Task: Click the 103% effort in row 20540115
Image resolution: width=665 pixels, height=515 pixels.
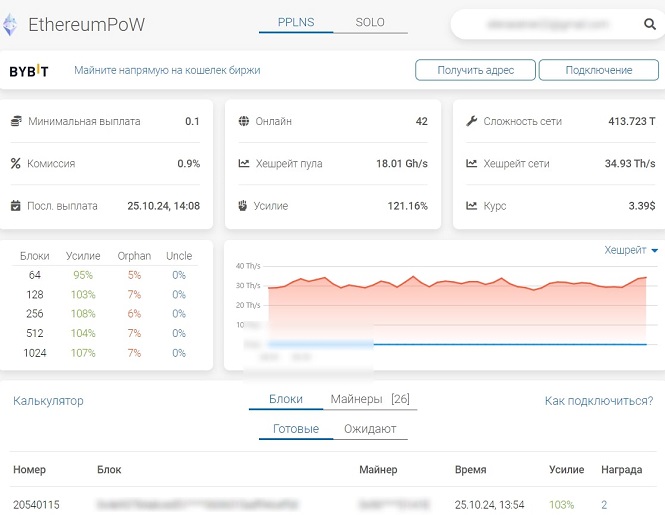Action: point(562,505)
